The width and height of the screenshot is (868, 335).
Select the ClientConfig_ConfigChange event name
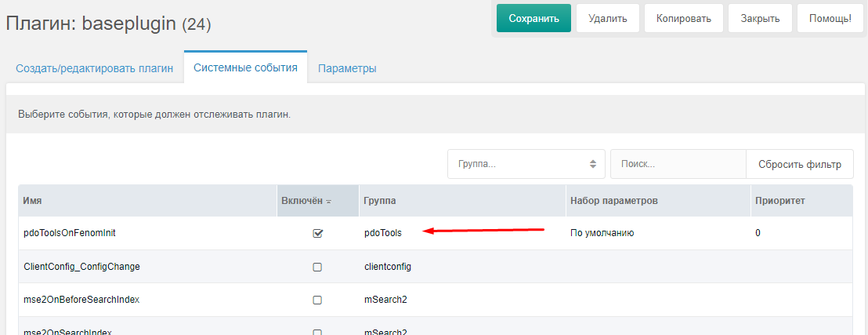(82, 267)
